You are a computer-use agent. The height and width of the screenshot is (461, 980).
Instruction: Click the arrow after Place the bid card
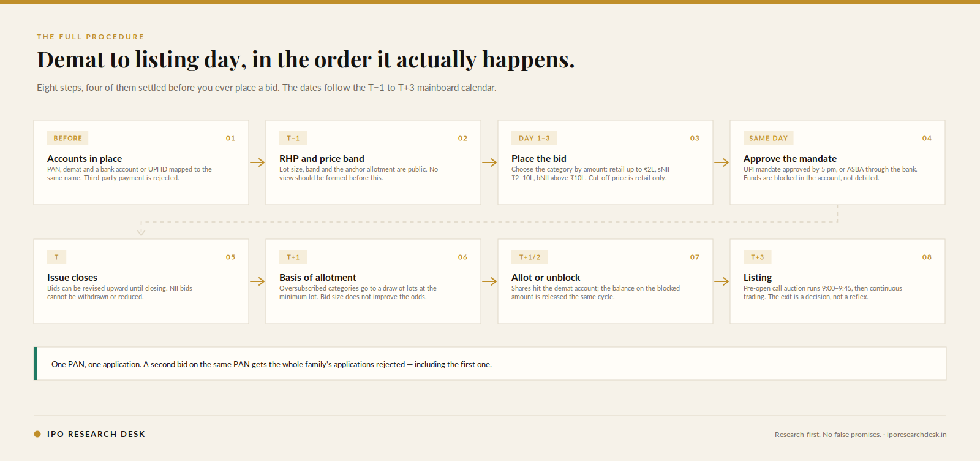(722, 162)
